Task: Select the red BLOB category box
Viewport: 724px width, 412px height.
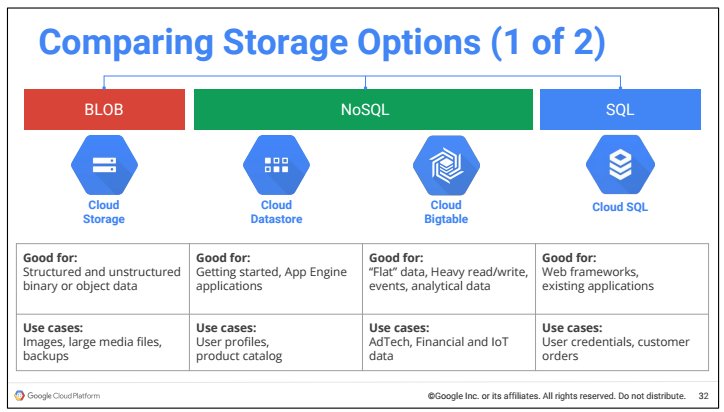Action: [104, 109]
